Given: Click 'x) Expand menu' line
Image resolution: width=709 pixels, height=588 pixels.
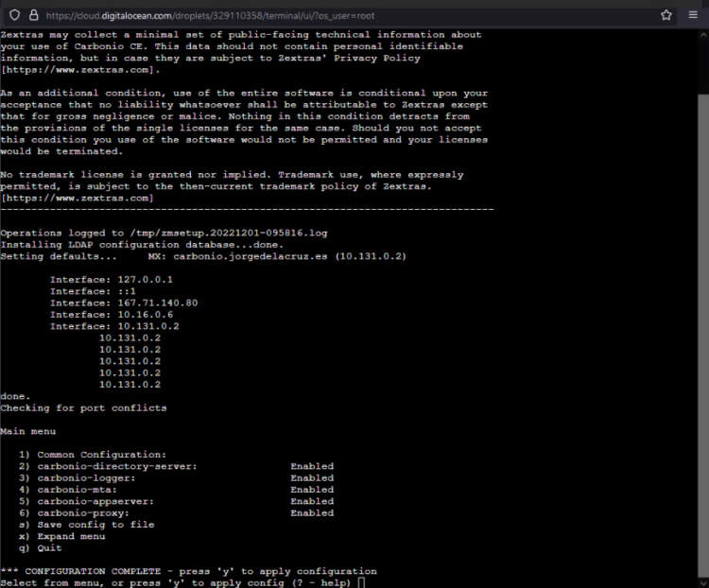Looking at the screenshot, I should point(62,536).
